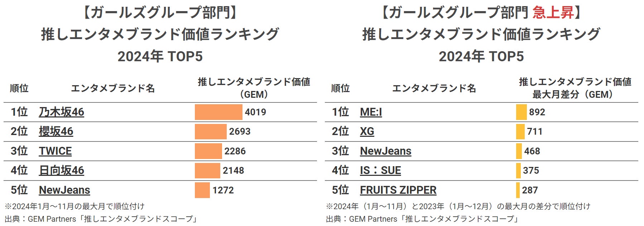
Task: Open the FRUITS ZIPPER link
Action: coord(398,190)
